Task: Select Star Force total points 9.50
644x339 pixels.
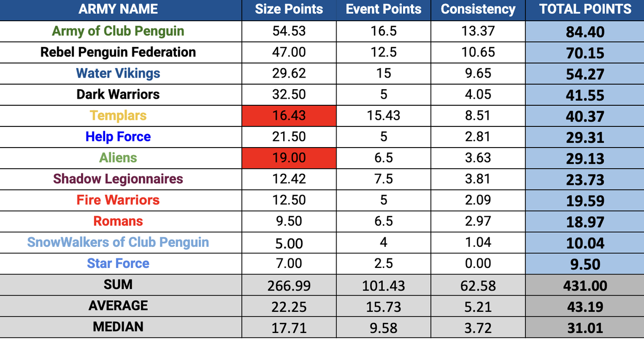Action: (585, 264)
